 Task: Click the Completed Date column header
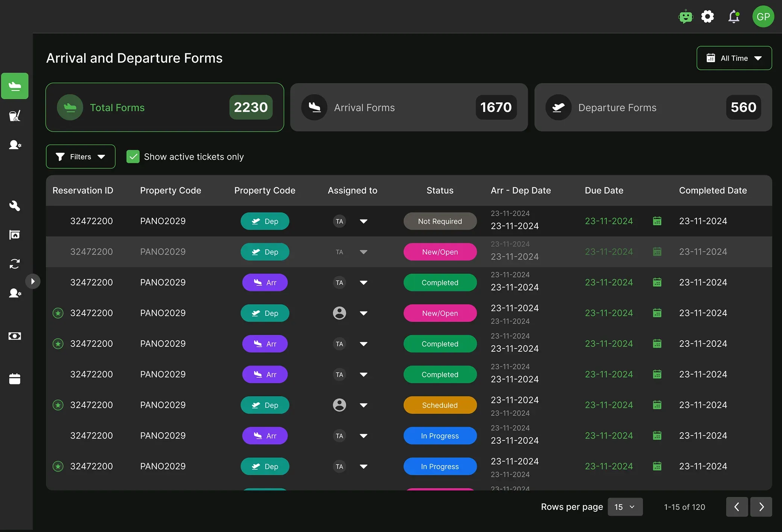tap(713, 190)
